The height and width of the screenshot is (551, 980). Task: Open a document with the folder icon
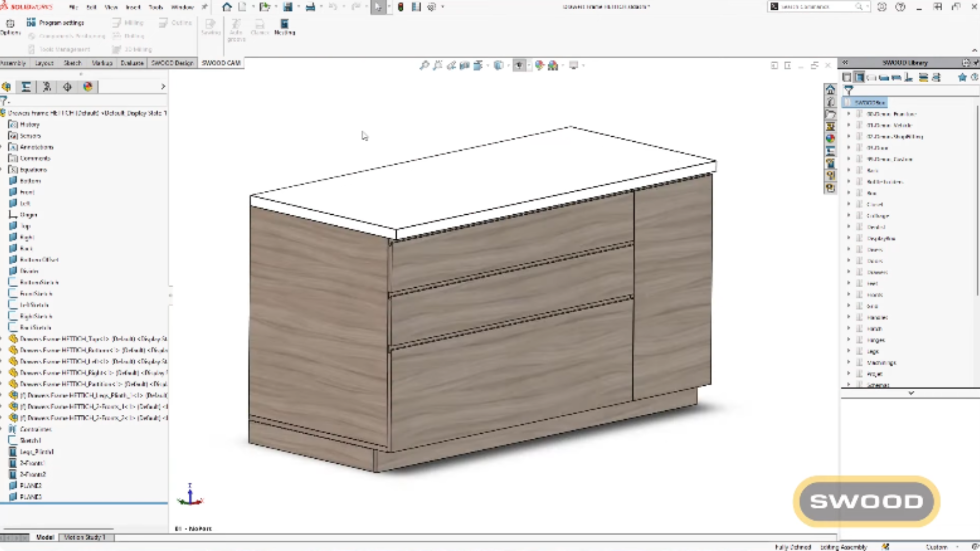264,7
